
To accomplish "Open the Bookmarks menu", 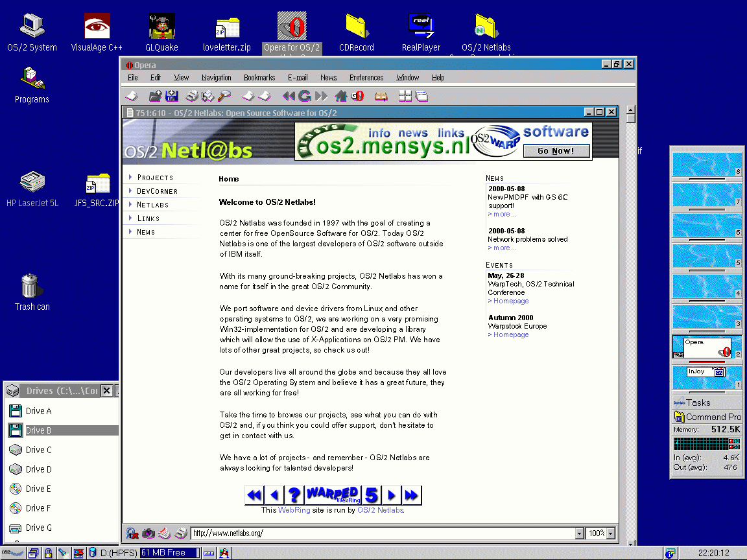I will [x=259, y=78].
